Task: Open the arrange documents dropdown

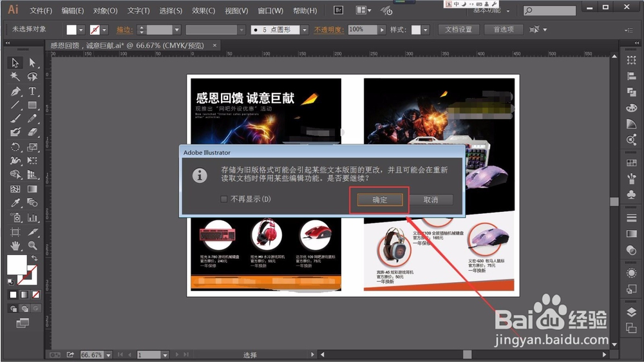Action: click(363, 10)
